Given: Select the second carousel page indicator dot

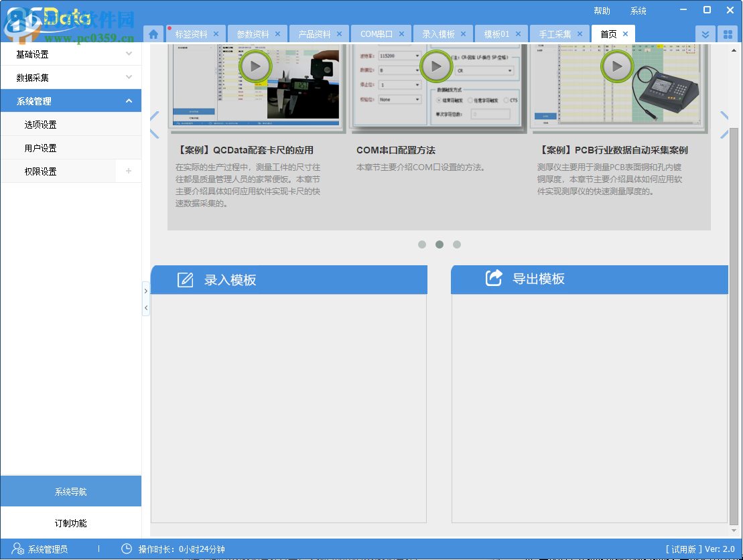Looking at the screenshot, I should [x=440, y=244].
